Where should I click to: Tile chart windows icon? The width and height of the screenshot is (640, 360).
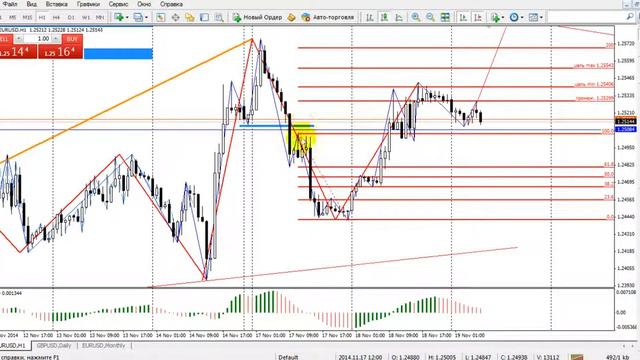445,17
